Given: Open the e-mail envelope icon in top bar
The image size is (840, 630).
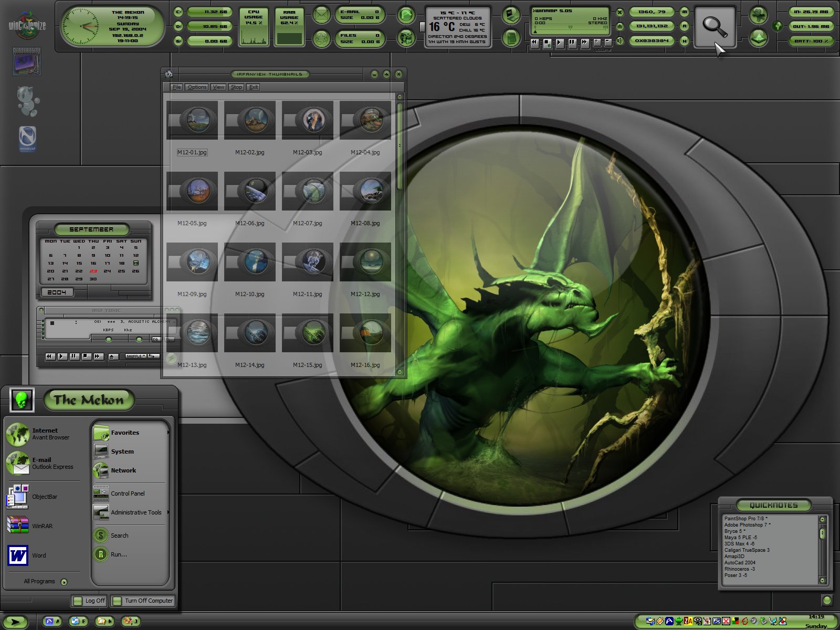Looking at the screenshot, I should (321, 15).
